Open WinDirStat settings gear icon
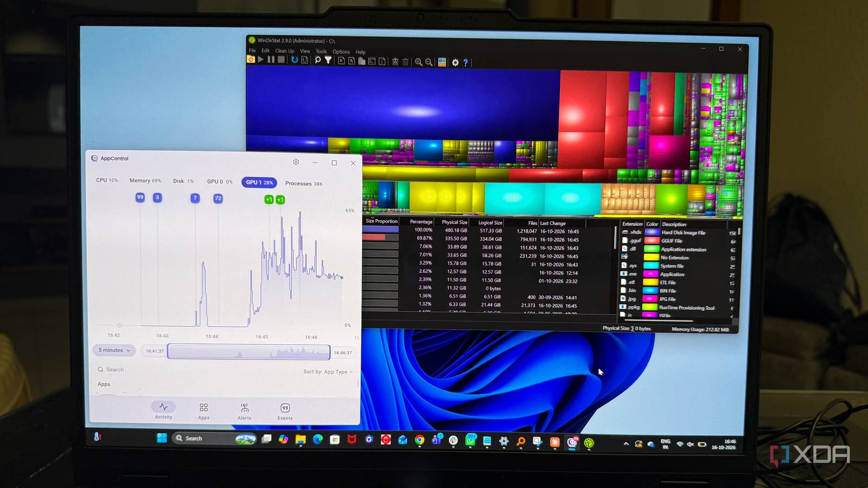 click(x=455, y=62)
